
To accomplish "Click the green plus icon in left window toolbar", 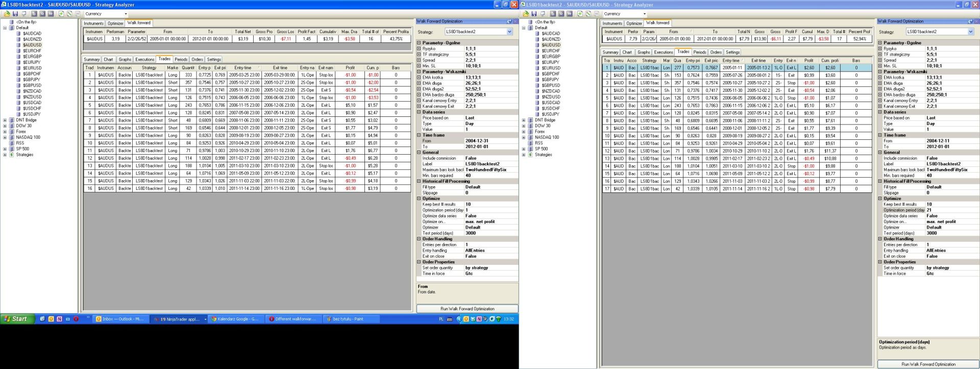I will tap(62, 14).
